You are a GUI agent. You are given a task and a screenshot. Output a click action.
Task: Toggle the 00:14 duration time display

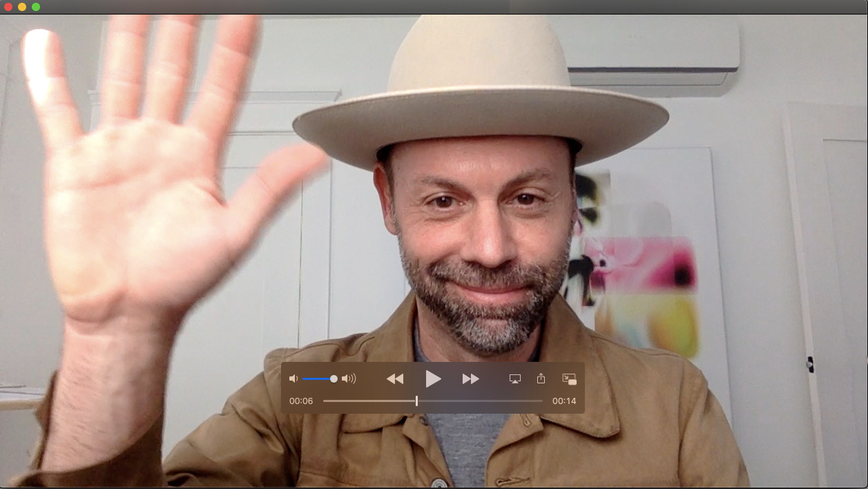click(564, 401)
